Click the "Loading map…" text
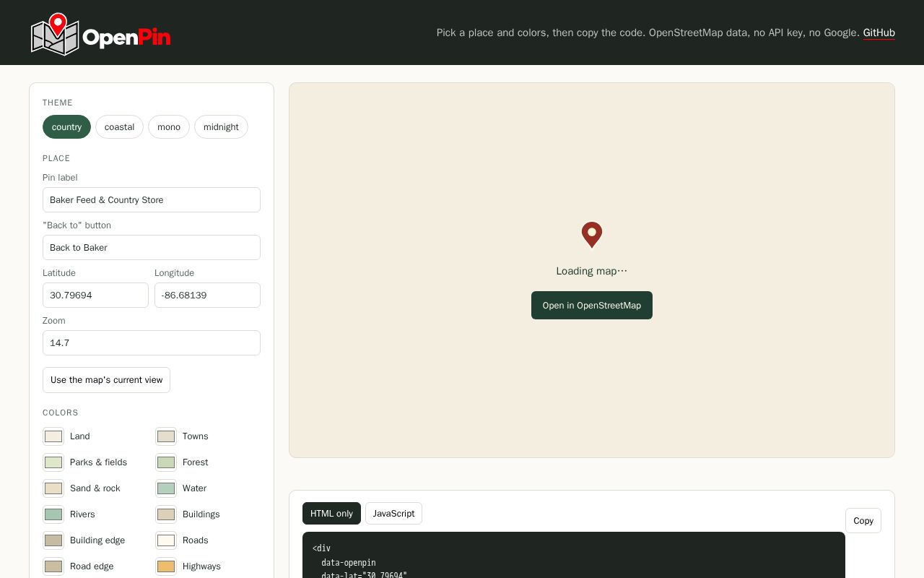This screenshot has height=578, width=924. pyautogui.click(x=592, y=271)
